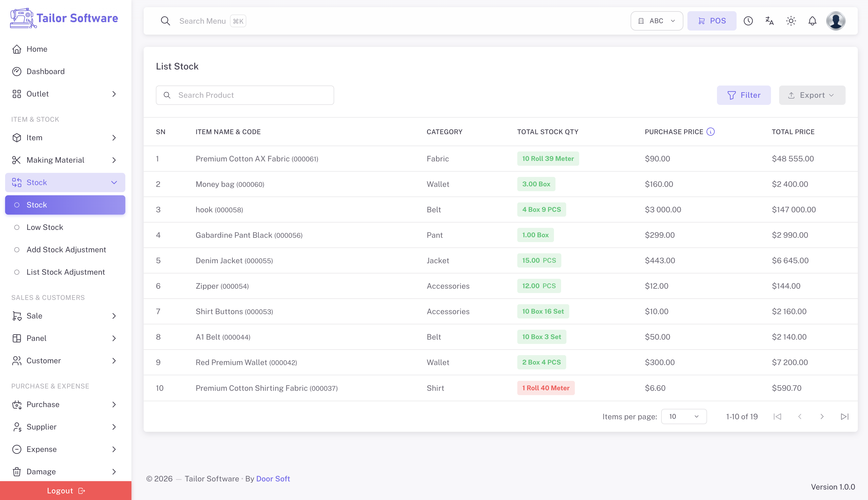Expand the Sale menu
This screenshot has height=500, width=868.
pyautogui.click(x=65, y=316)
